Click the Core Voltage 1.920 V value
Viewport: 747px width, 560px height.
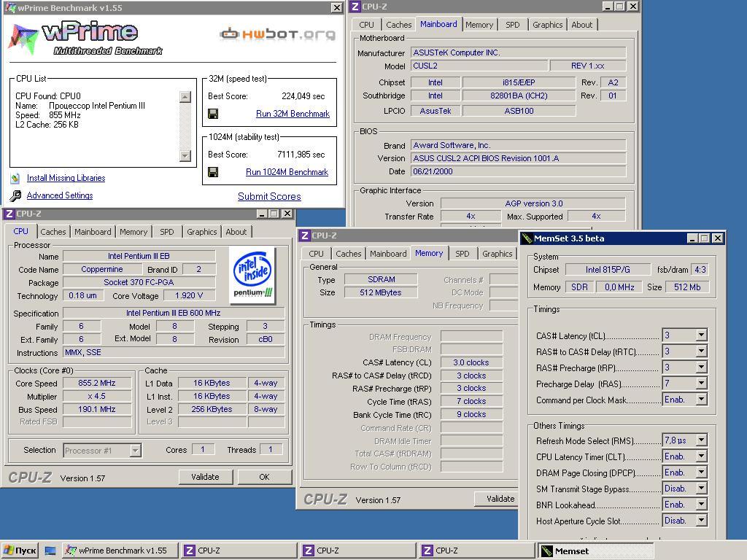[189, 295]
